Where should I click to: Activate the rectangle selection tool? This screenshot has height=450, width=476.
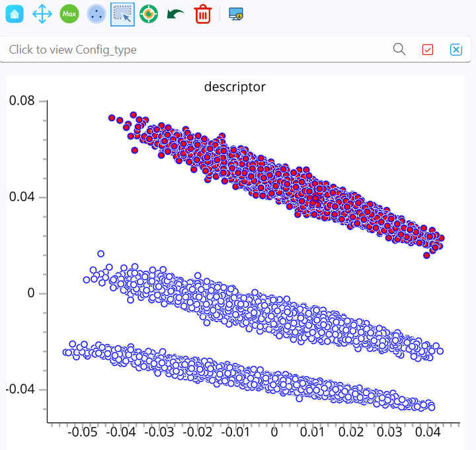click(x=122, y=15)
